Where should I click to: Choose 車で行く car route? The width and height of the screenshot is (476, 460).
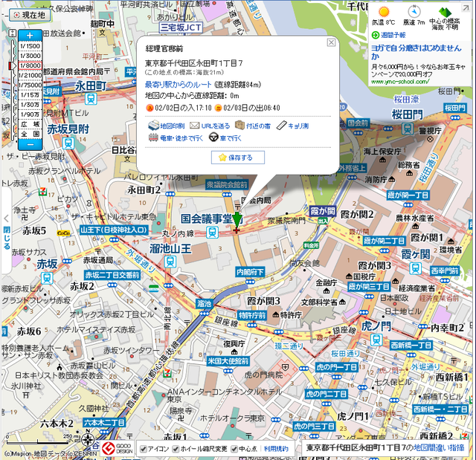click(x=225, y=138)
